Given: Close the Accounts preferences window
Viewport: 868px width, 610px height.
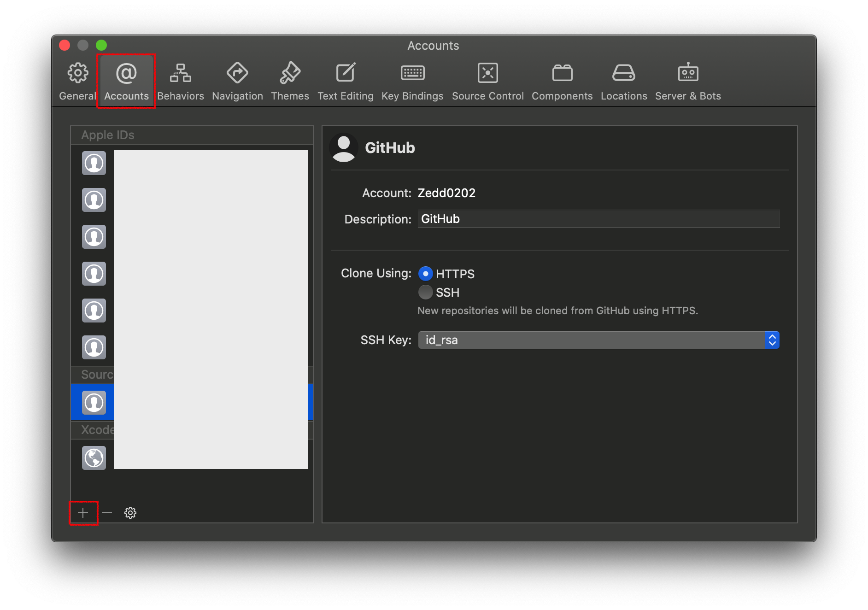Looking at the screenshot, I should coord(65,45).
